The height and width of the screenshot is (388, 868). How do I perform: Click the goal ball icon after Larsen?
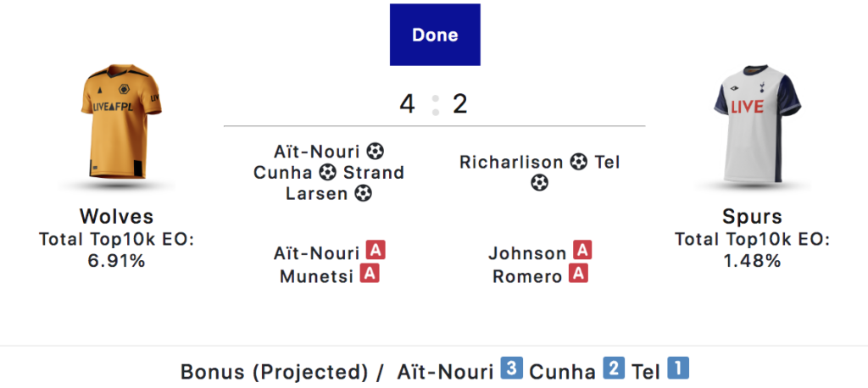tap(363, 194)
